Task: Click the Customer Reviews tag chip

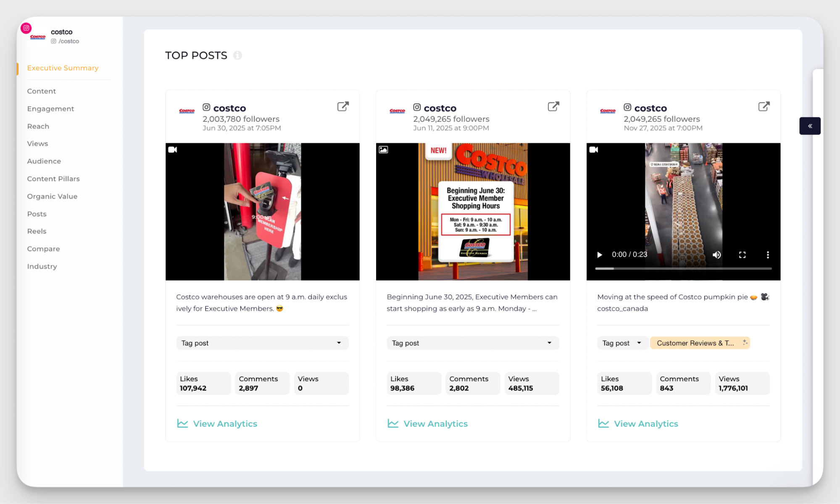Action: pyautogui.click(x=695, y=343)
